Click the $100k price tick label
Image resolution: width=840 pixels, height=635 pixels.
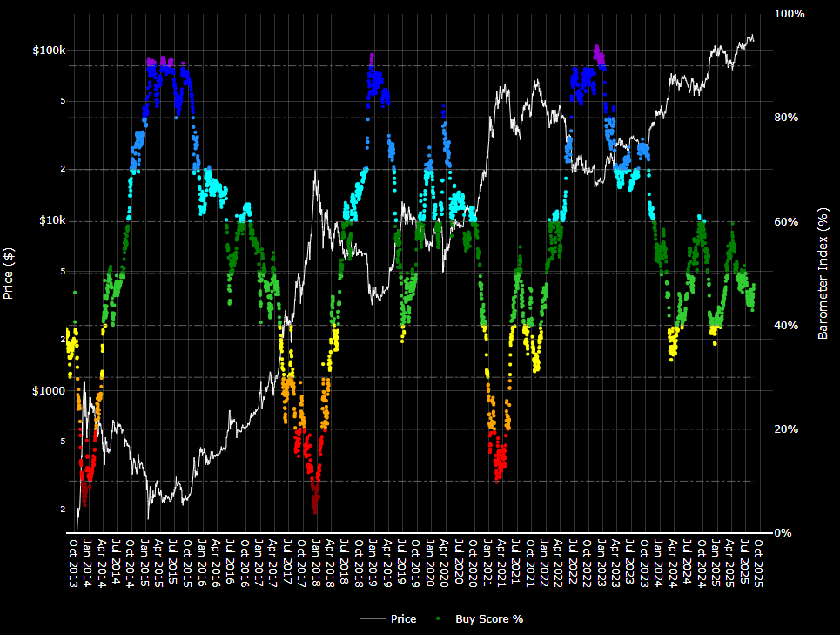pyautogui.click(x=50, y=51)
